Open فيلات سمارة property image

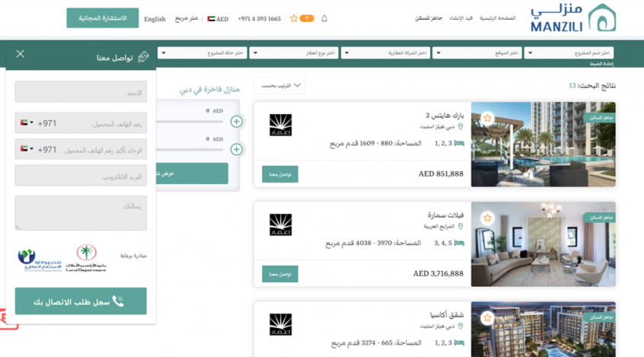(544, 244)
